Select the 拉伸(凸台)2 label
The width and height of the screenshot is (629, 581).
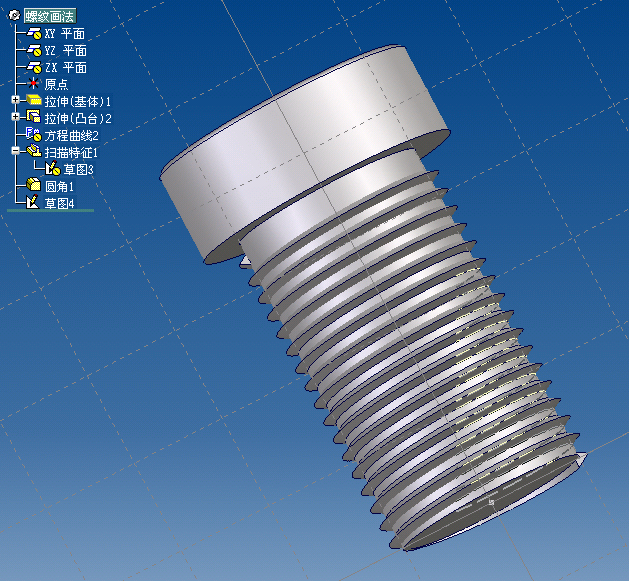(x=78, y=118)
